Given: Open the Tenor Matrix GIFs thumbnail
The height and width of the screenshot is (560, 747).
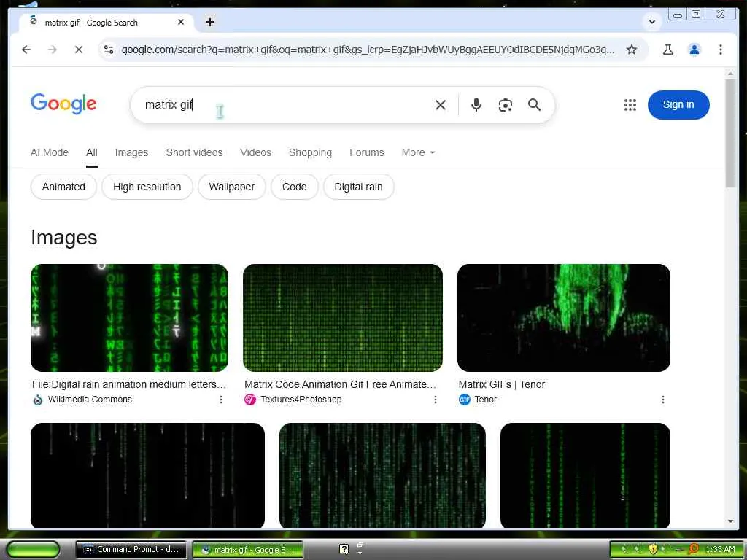Looking at the screenshot, I should (x=564, y=318).
